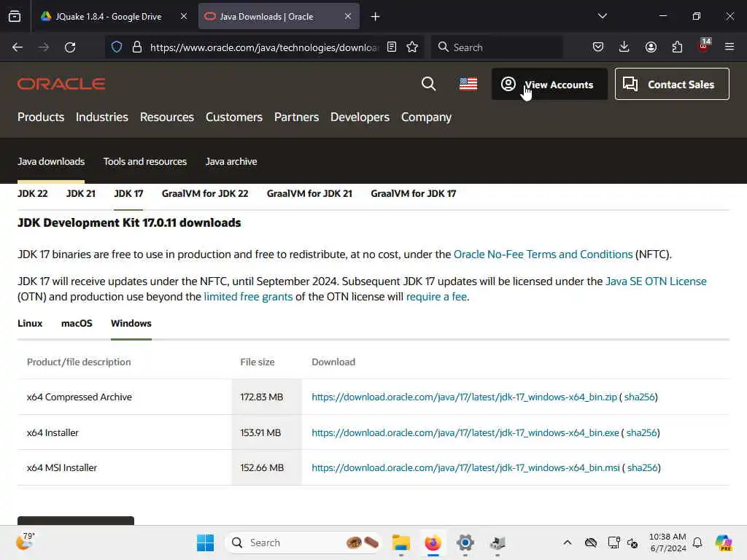Click the site security padlock icon
The width and height of the screenshot is (747, 560).
pyautogui.click(x=136, y=47)
